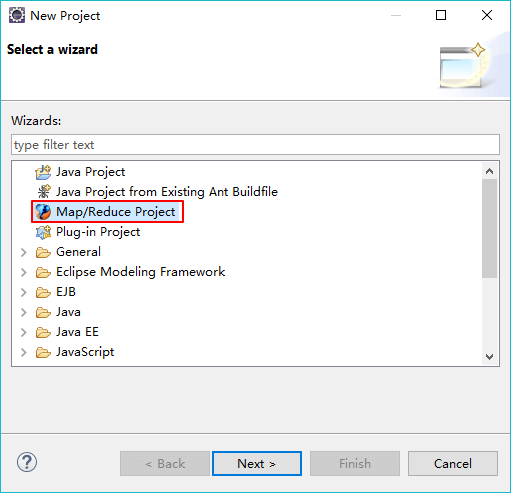Expand the General category

coord(23,252)
